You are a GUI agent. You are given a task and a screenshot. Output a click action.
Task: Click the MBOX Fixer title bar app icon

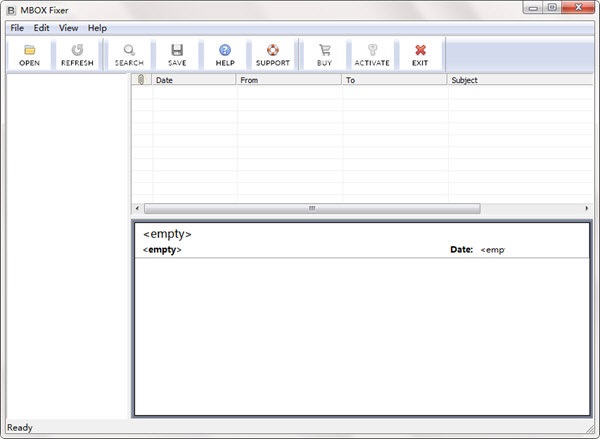pos(11,10)
